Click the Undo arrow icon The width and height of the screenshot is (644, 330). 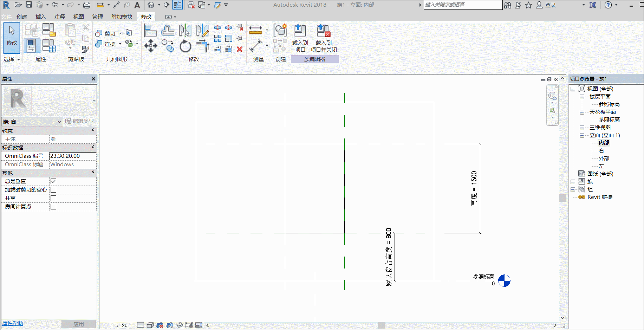pos(55,5)
